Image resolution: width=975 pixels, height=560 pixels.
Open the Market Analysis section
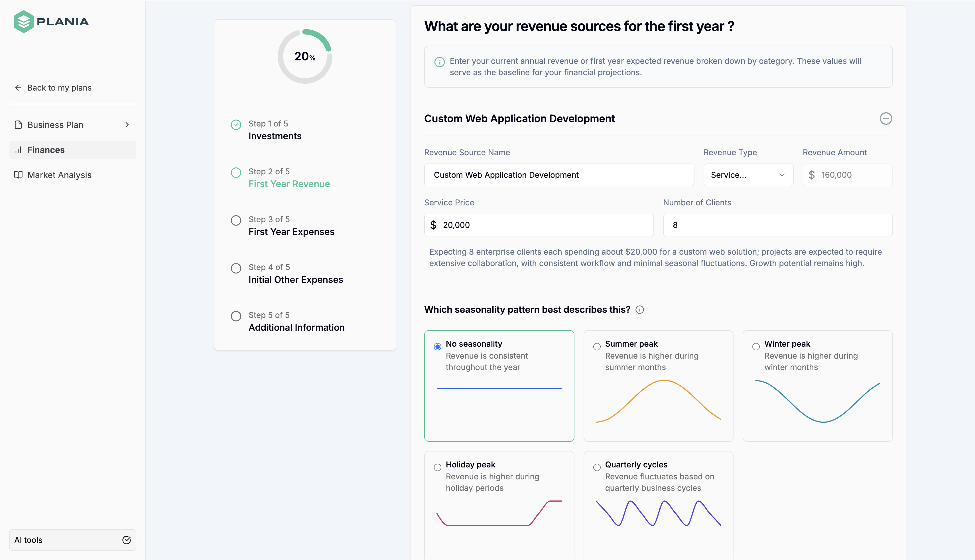(x=59, y=175)
